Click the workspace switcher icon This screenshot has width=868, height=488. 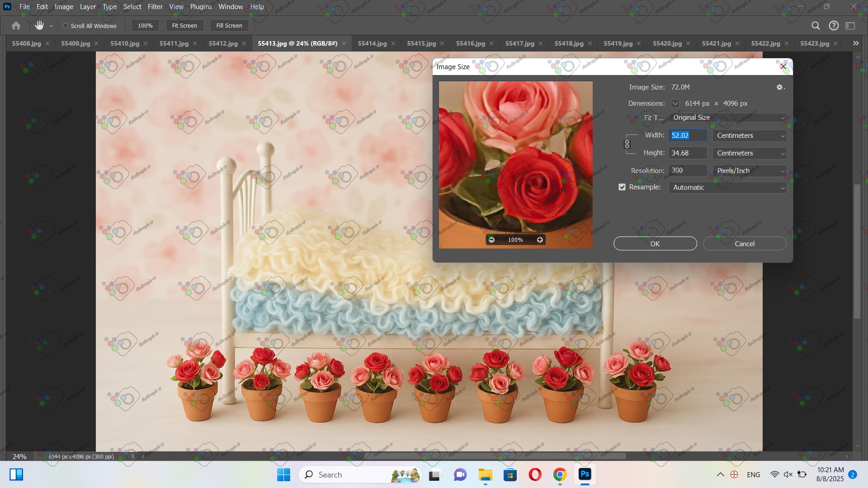850,26
